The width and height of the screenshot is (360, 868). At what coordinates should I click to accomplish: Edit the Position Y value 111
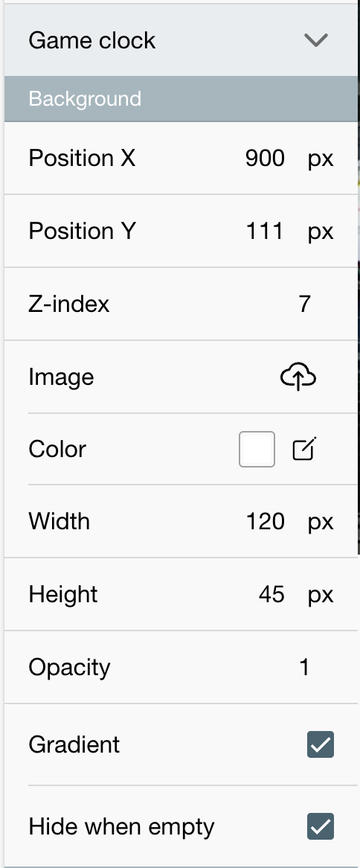(x=265, y=231)
